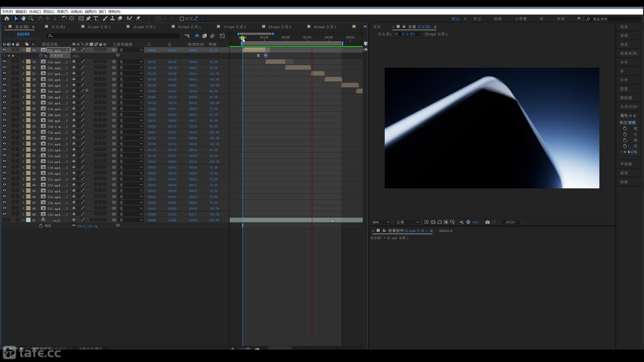Select the Roto Brush tool
Viewport: 644px width, 362px height.
tap(129, 18)
